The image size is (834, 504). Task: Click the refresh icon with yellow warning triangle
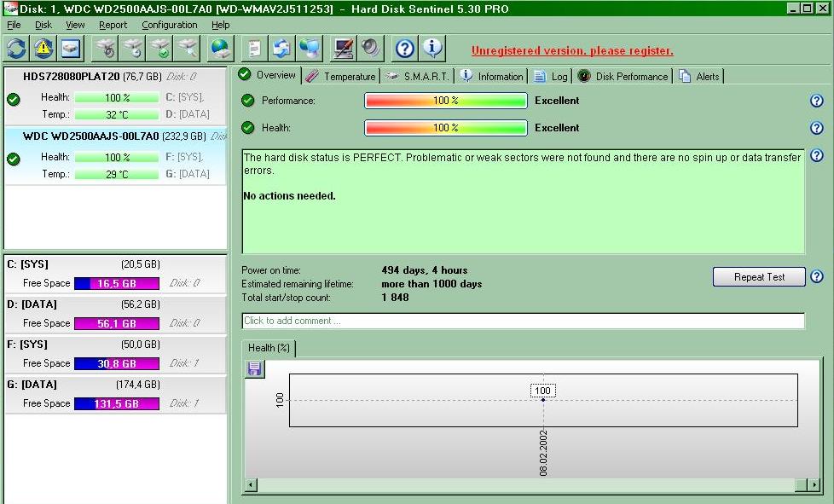[x=43, y=49]
